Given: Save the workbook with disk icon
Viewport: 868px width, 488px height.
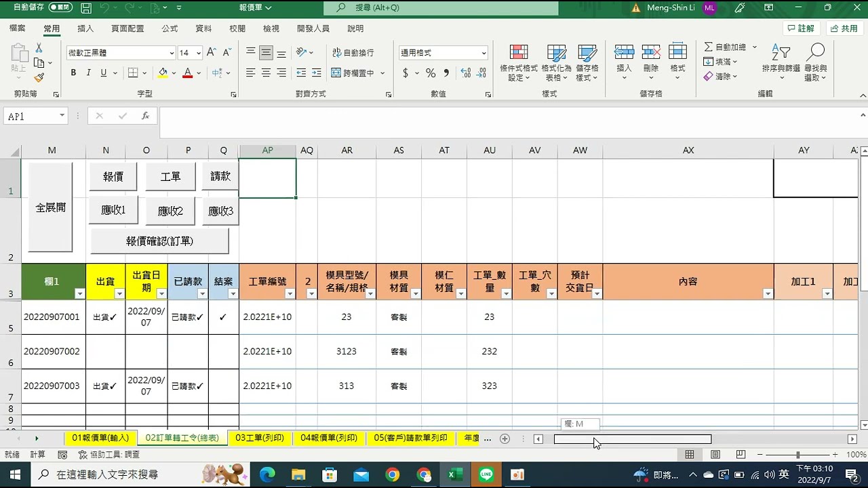Looking at the screenshot, I should pyautogui.click(x=86, y=8).
